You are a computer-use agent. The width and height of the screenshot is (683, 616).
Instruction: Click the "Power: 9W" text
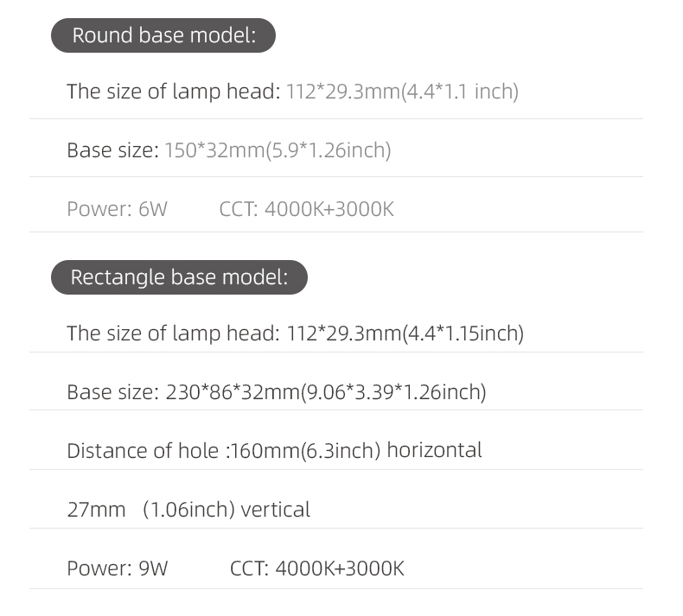pyautogui.click(x=118, y=568)
